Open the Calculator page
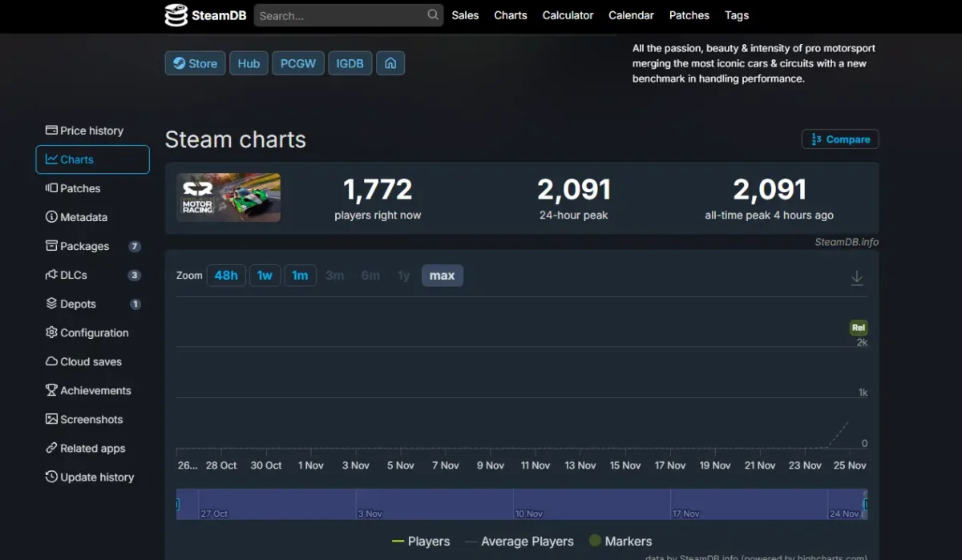Screen dimensions: 962x560 coord(568,15)
